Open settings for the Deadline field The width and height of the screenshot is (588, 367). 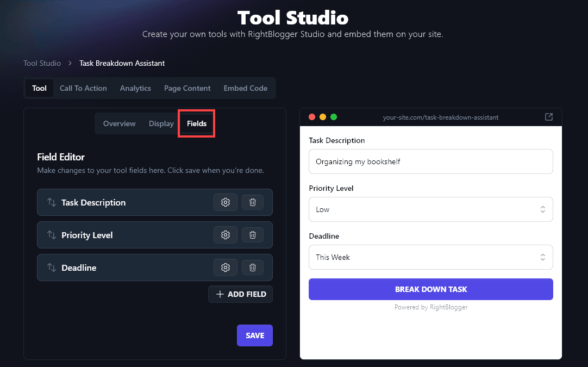pyautogui.click(x=226, y=267)
